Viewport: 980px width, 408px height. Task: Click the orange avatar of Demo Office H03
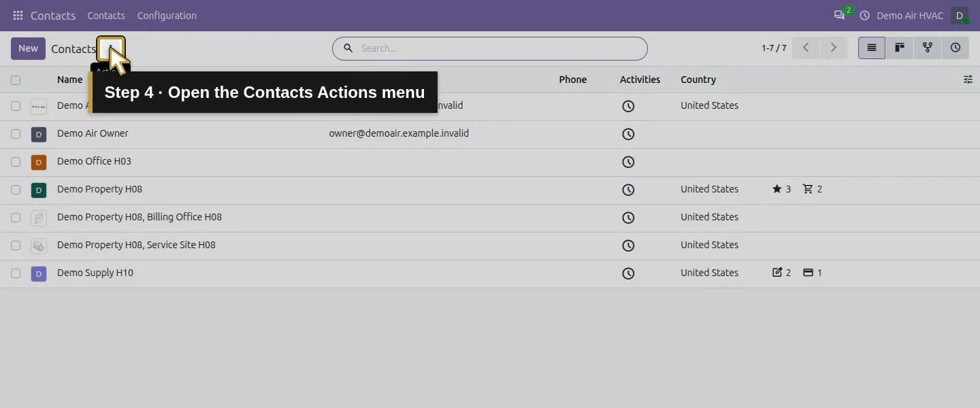39,163
